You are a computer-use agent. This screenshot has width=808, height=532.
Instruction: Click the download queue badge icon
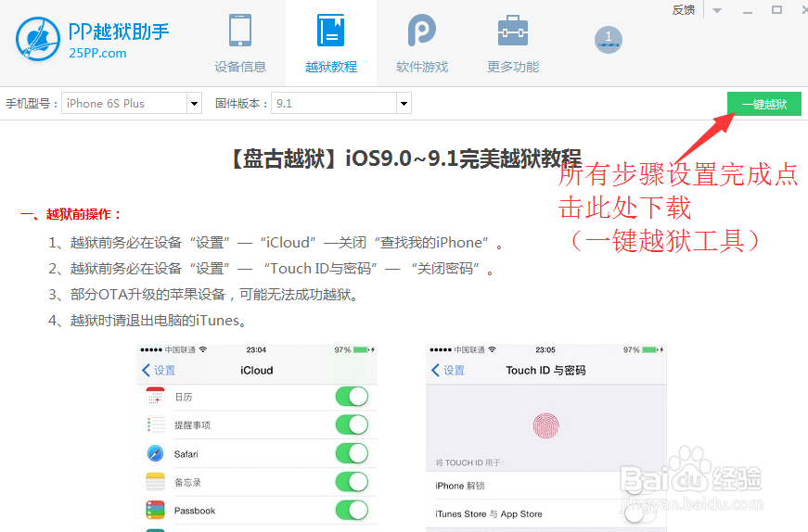coord(608,40)
